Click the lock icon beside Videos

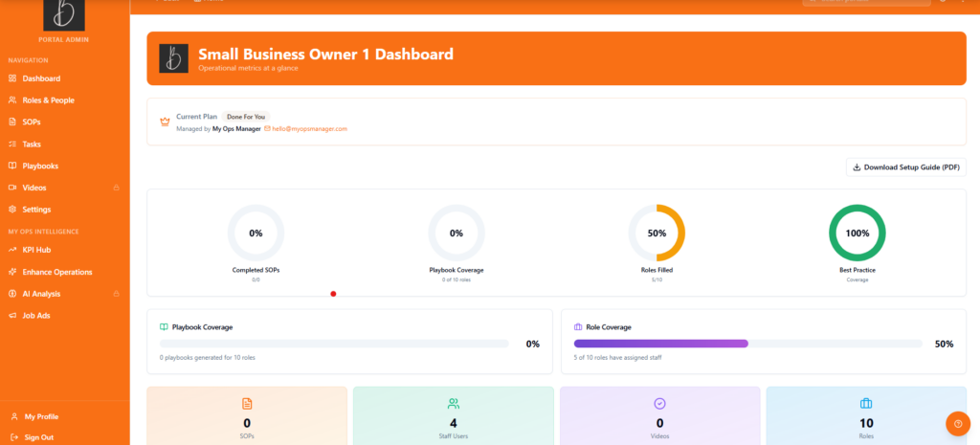[116, 188]
